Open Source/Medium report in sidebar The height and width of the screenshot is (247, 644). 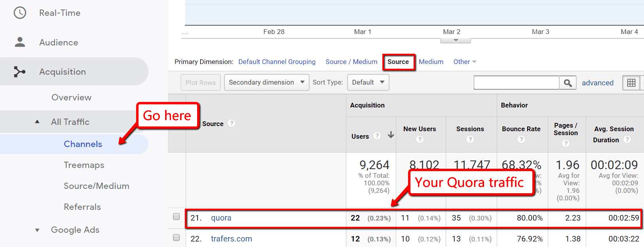pos(97,186)
